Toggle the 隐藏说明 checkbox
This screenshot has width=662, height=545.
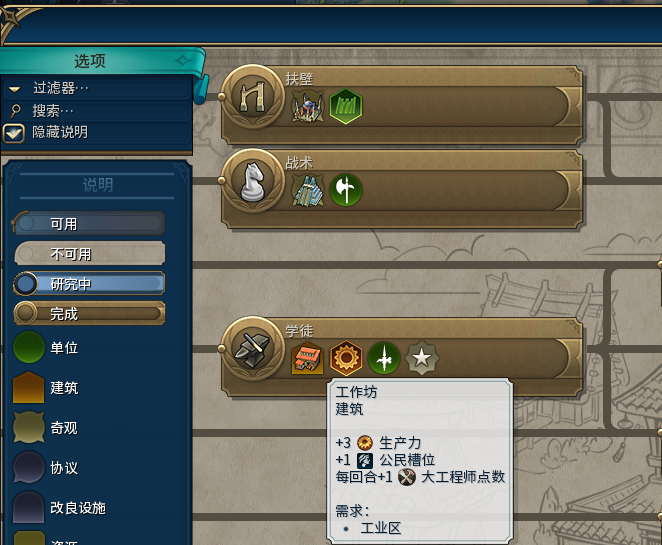(x=14, y=133)
